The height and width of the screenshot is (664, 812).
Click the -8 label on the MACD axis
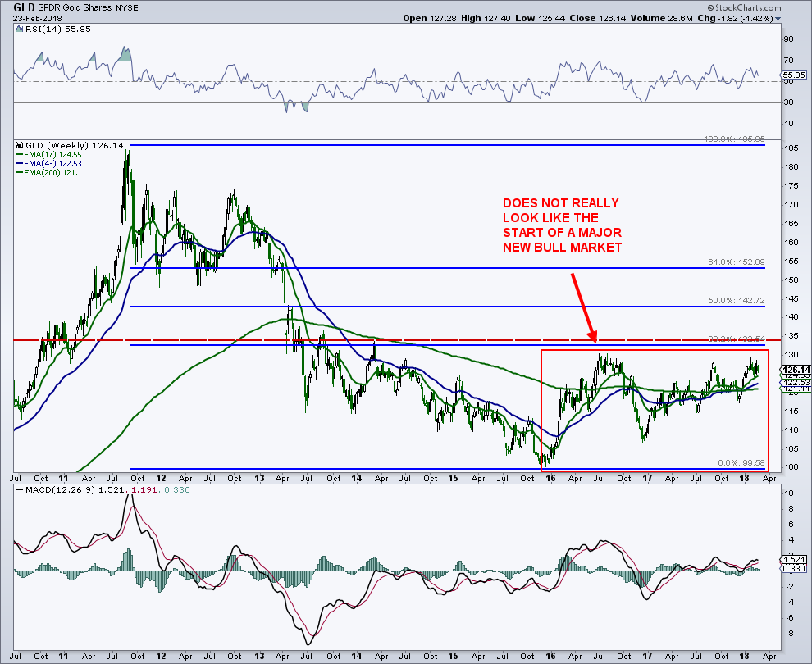click(788, 634)
